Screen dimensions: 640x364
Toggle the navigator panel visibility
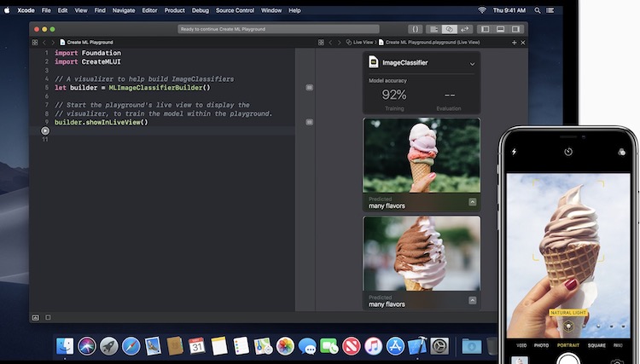[x=485, y=29]
